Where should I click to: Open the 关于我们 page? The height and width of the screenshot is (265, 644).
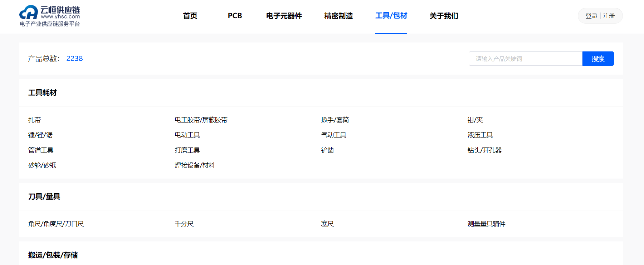click(x=444, y=16)
